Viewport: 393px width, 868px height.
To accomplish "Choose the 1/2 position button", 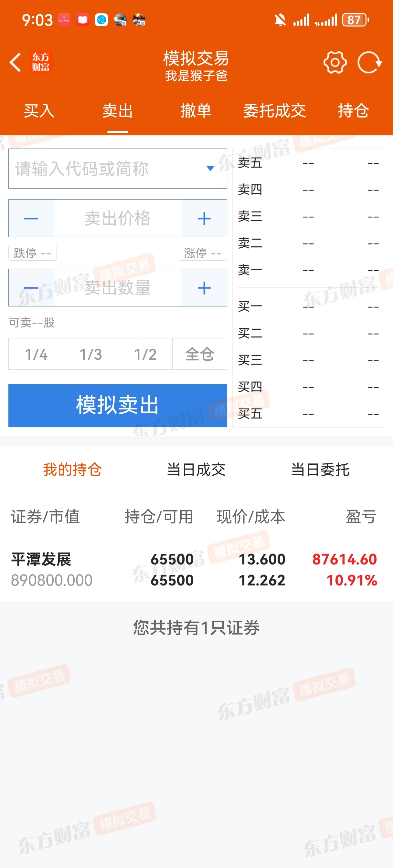I will point(145,354).
